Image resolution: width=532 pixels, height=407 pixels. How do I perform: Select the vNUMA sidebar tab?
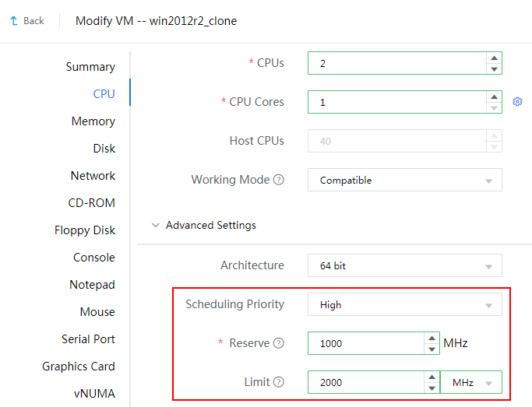point(94,394)
